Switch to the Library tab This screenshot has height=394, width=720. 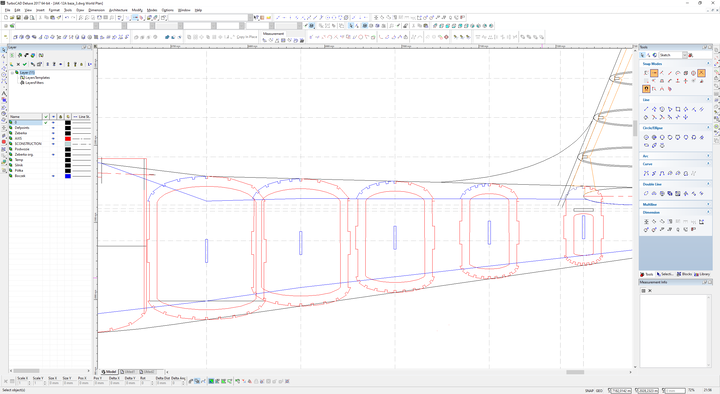click(702, 274)
